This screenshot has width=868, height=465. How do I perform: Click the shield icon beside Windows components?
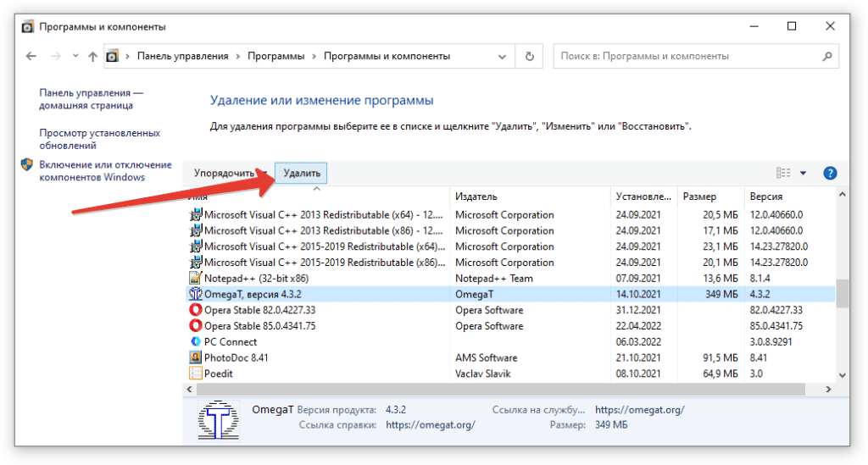[27, 165]
